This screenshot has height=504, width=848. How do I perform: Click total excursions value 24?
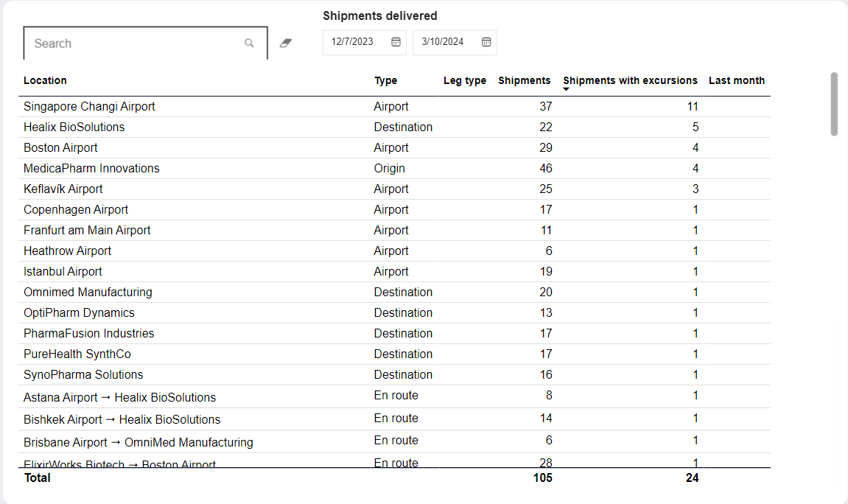(692, 478)
